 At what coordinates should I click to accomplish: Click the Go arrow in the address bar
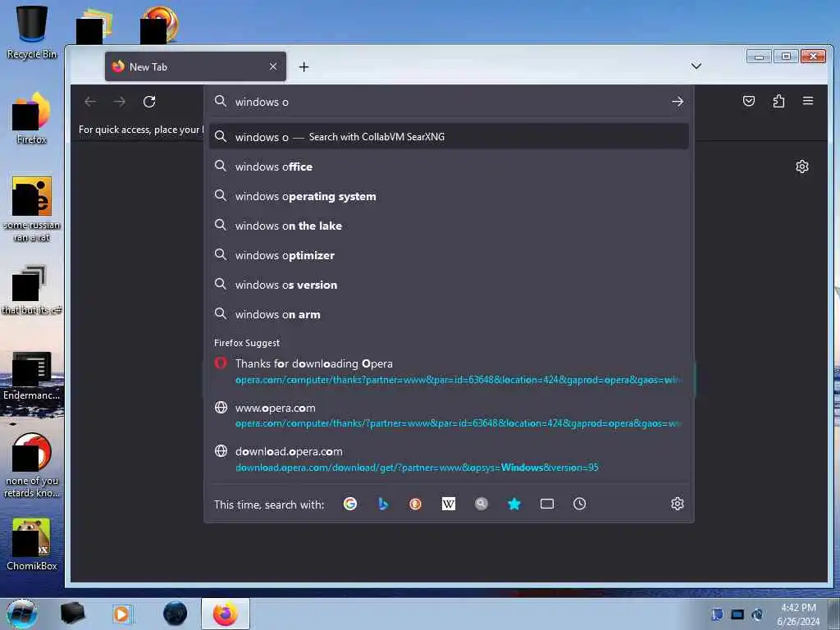[x=677, y=101]
